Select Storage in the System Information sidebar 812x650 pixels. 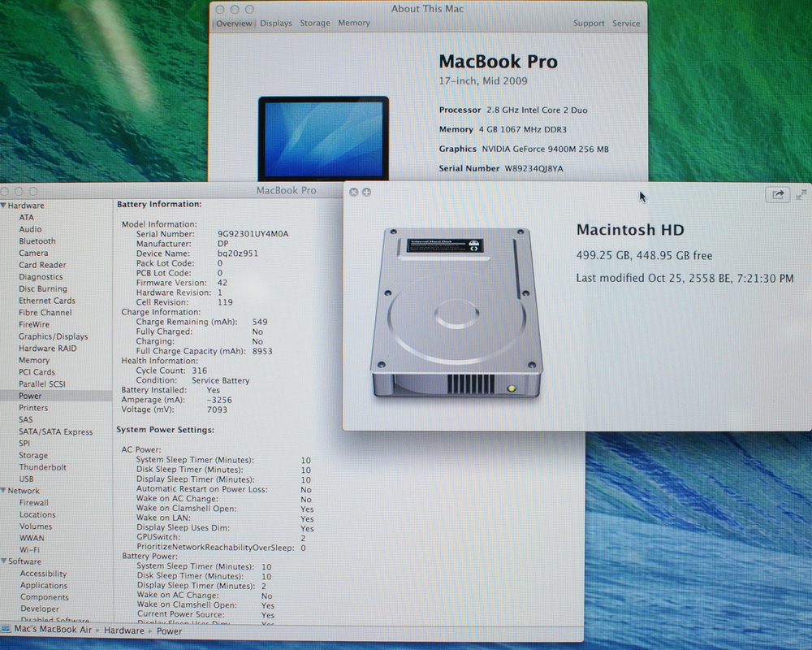tap(33, 455)
